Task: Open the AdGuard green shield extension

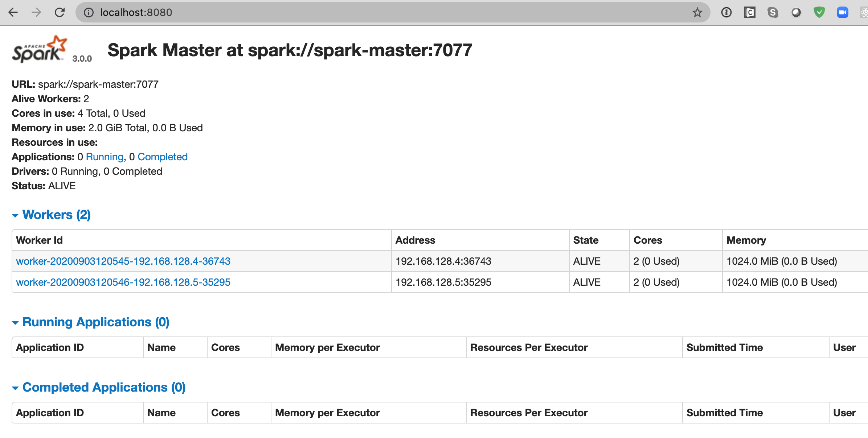Action: pos(819,13)
